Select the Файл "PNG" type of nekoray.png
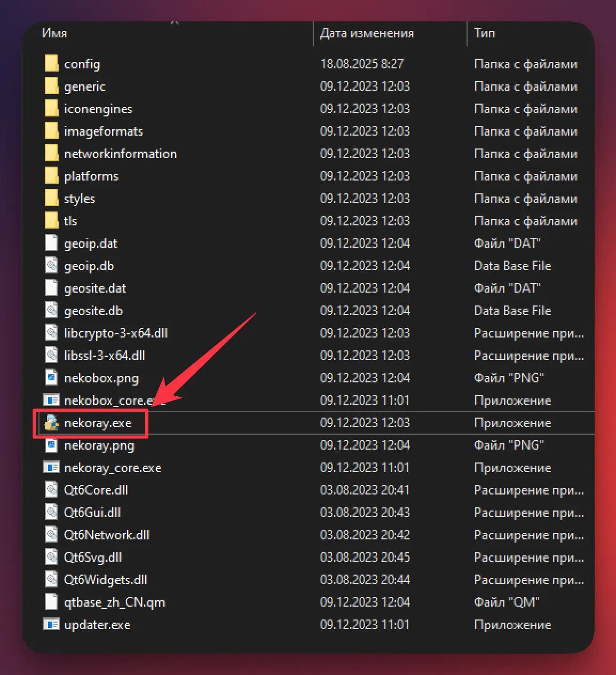The image size is (616, 675). click(x=509, y=445)
